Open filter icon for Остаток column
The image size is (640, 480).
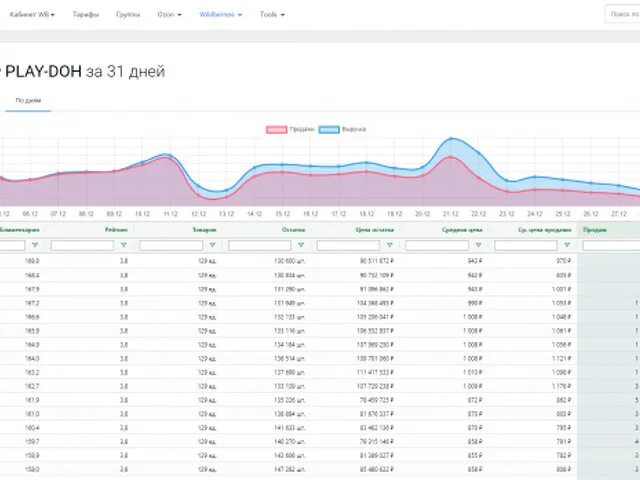301,245
